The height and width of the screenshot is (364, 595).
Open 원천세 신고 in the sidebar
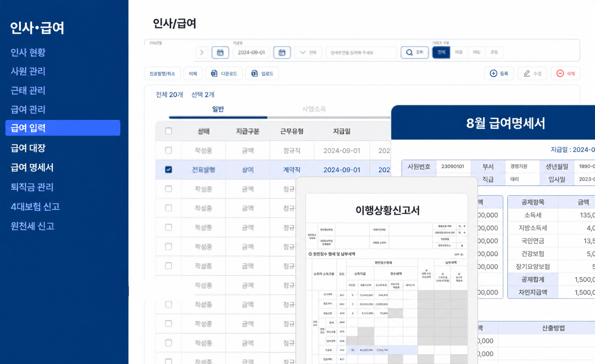33,226
